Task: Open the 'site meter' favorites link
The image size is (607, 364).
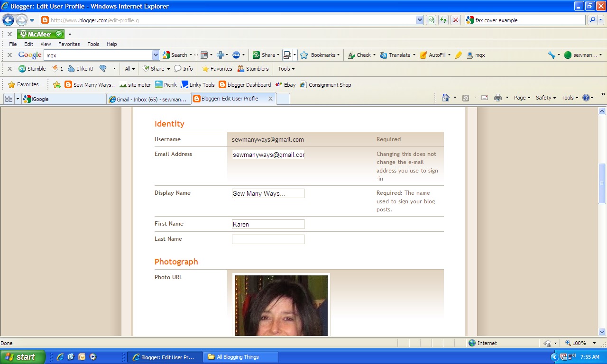Action: 135,85
